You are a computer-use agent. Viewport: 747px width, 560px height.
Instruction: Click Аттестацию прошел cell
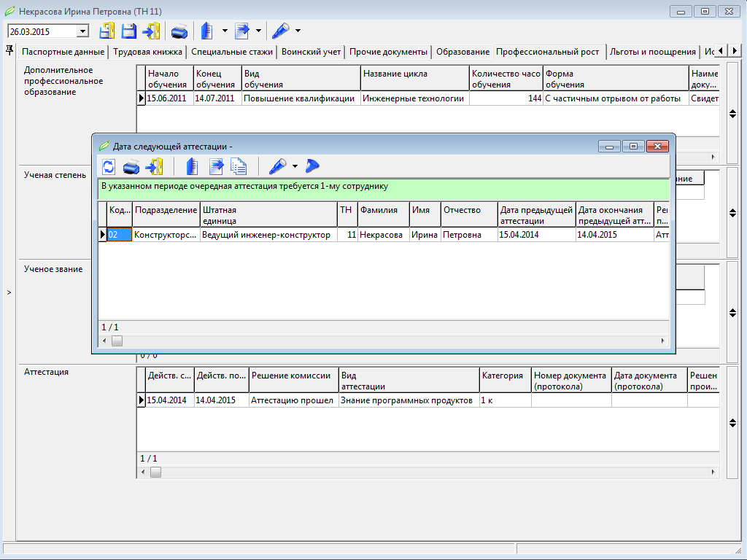[x=293, y=400]
